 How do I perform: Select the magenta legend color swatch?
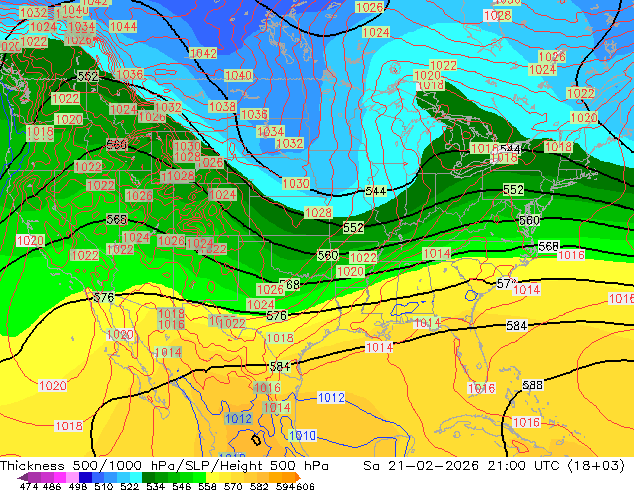[x=60, y=477]
